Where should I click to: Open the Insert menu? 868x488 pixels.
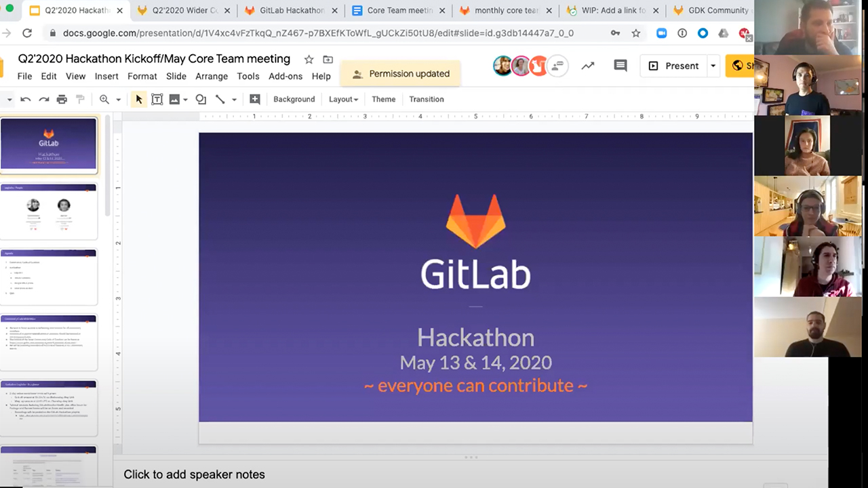(x=106, y=76)
